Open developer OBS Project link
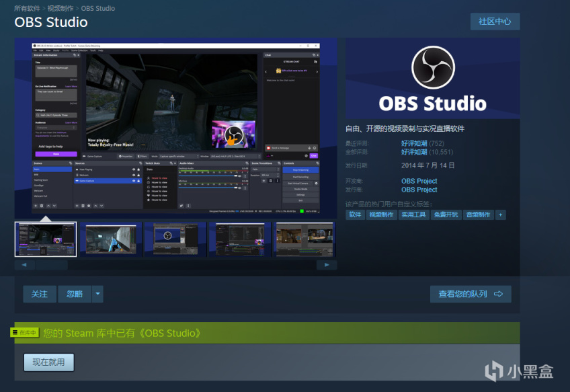 [419, 181]
